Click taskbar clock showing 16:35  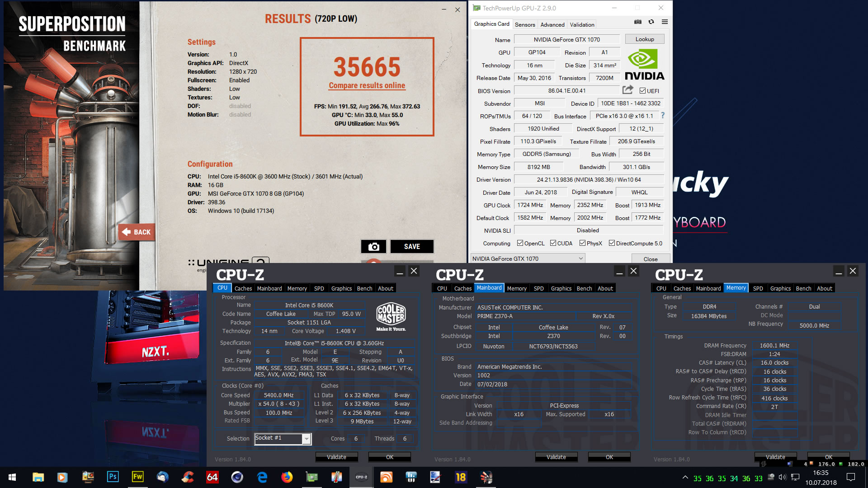coord(821,477)
